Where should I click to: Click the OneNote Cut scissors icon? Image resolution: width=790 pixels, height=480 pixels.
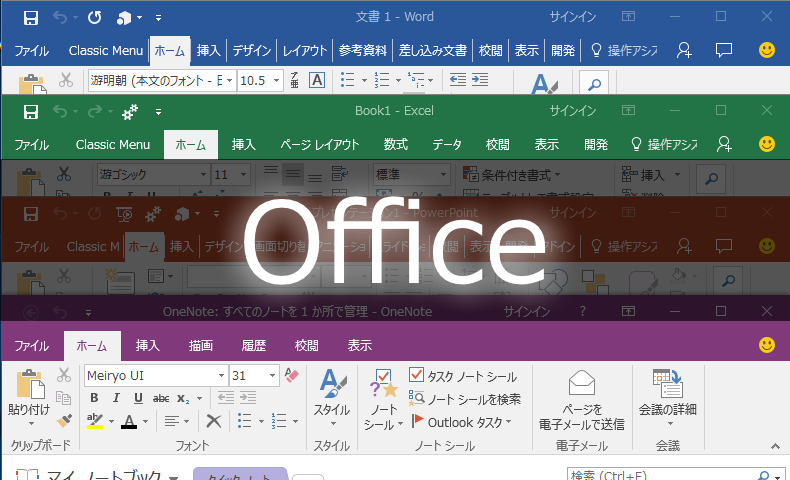[64, 375]
